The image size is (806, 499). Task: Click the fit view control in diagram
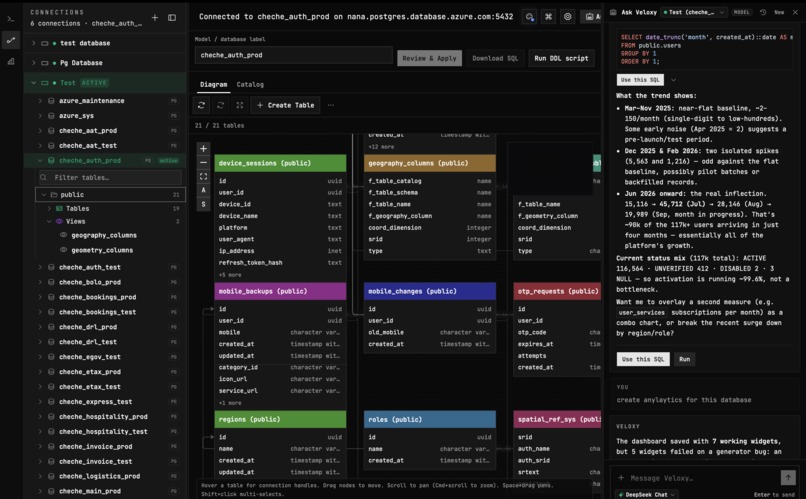[204, 176]
